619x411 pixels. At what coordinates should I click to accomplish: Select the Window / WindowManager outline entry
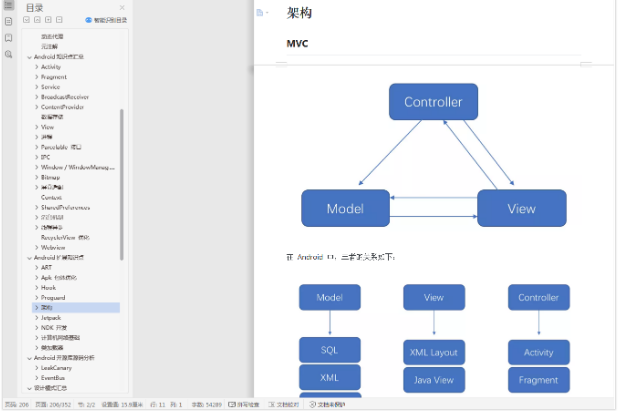click(78, 167)
